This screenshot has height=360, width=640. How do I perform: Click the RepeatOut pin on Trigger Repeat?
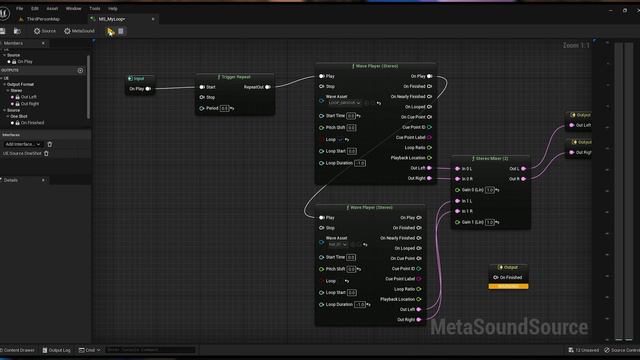click(268, 87)
